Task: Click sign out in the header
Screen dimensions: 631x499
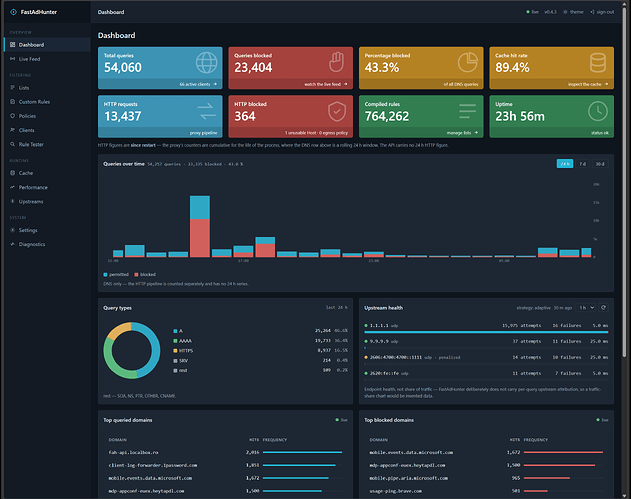Action: click(x=602, y=12)
